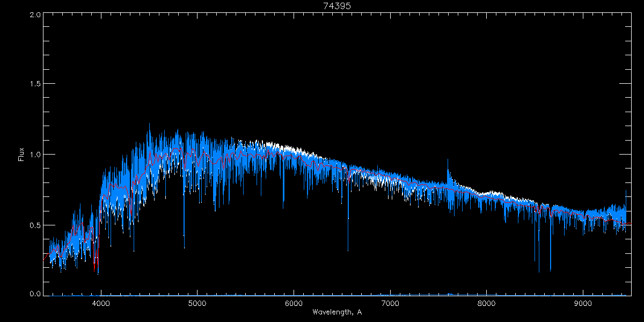Screen dimensions: 644x322
Task: Click the plot title 74395
Action: [337, 6]
